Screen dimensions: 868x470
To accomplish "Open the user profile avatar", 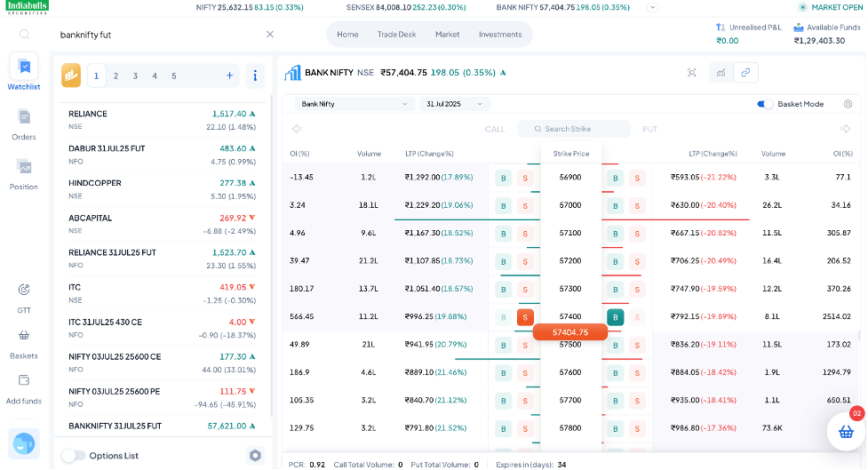I will pos(24,443).
